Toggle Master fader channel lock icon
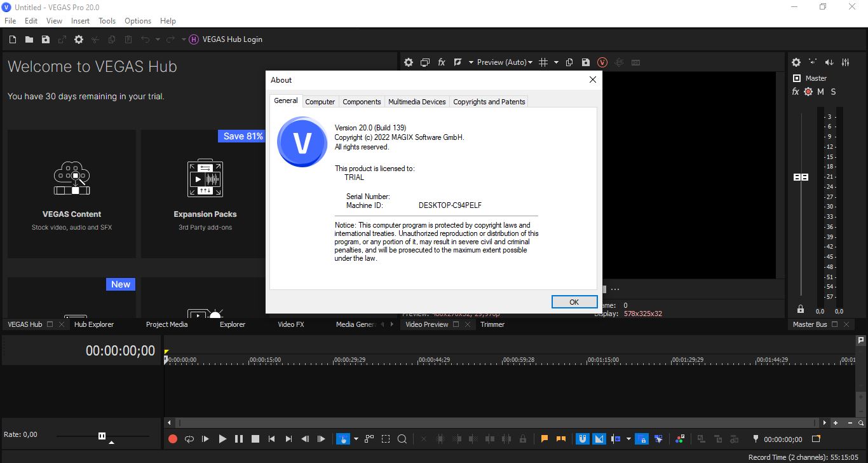 pos(801,310)
